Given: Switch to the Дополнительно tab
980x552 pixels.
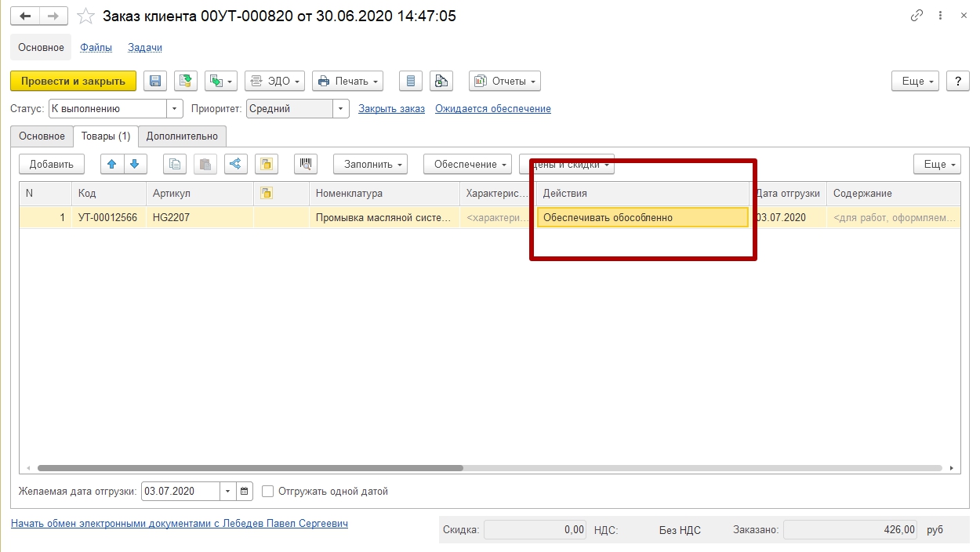Looking at the screenshot, I should pyautogui.click(x=182, y=136).
